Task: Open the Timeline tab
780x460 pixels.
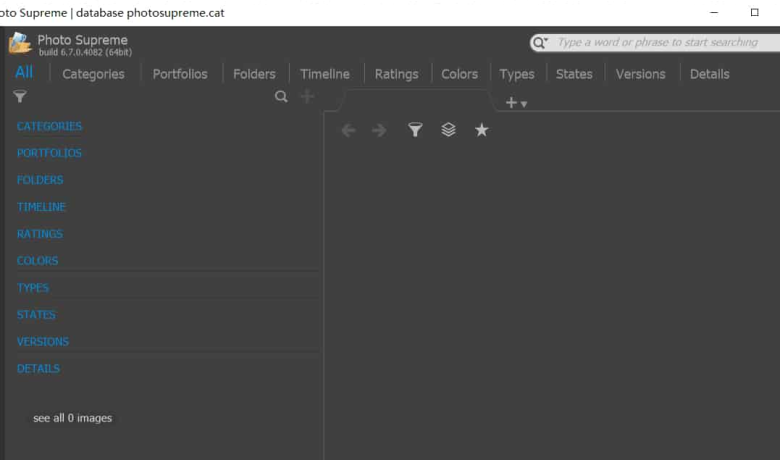Action: 325,74
